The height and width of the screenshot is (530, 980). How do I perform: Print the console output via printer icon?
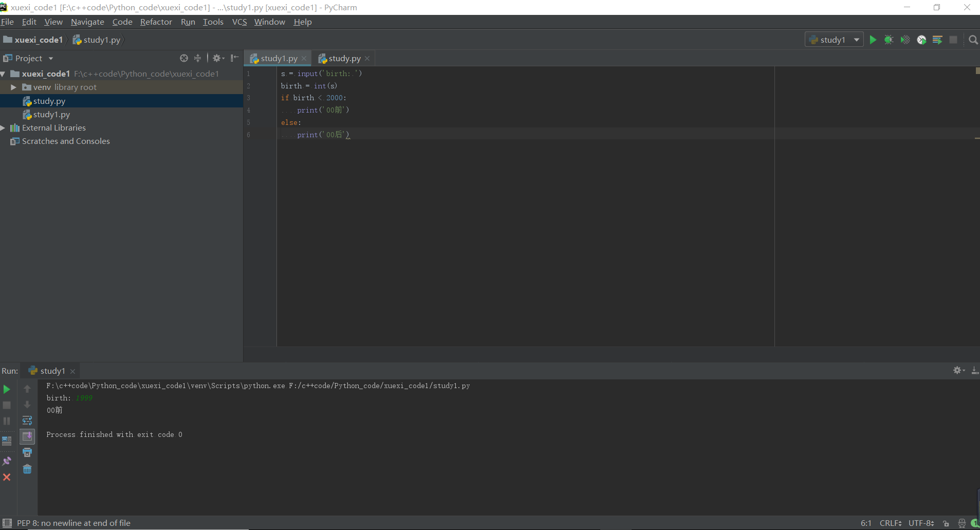(27, 452)
